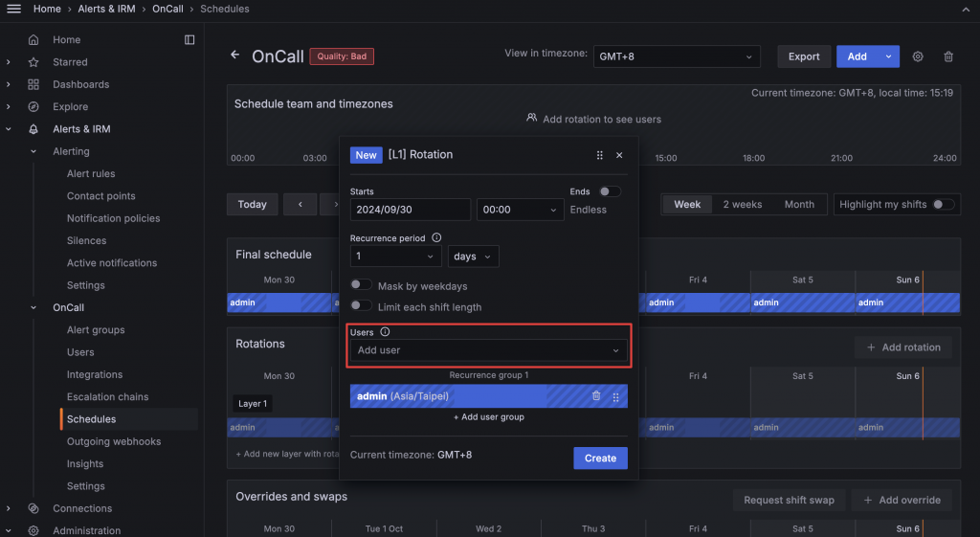Click the Connections icon in sidebar

pyautogui.click(x=33, y=508)
